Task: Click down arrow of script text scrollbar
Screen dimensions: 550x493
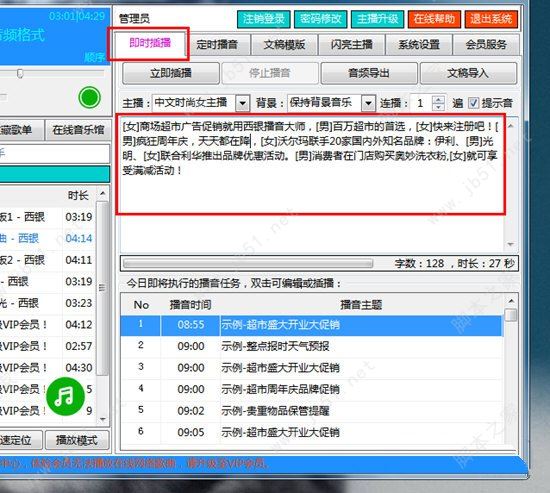Action: tap(511, 244)
